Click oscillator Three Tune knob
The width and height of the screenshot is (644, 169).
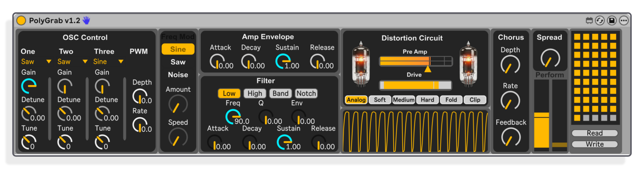(102, 142)
